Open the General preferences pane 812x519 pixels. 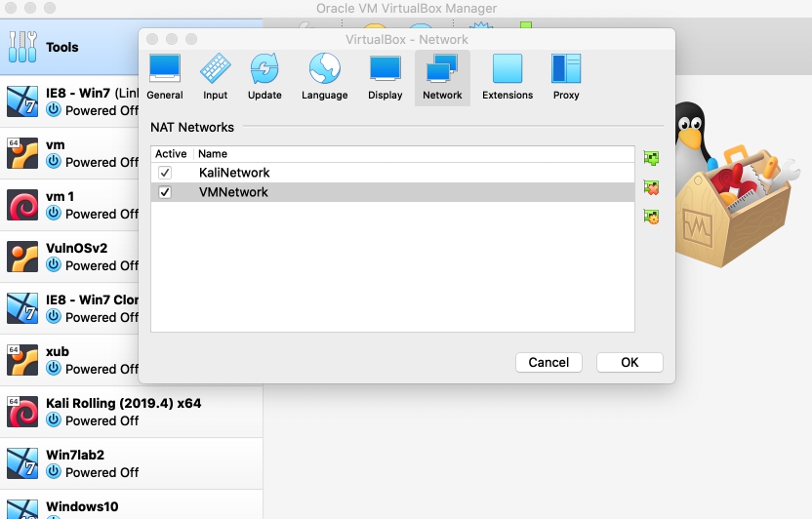point(165,78)
